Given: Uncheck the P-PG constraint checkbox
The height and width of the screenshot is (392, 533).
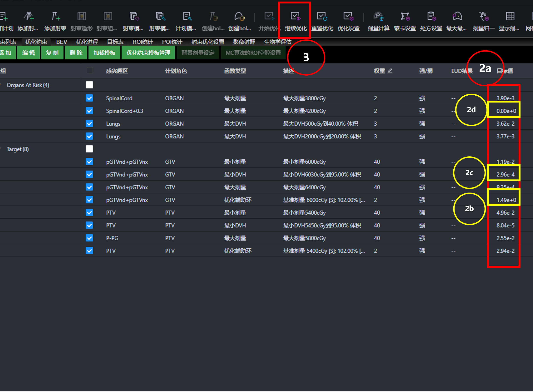Looking at the screenshot, I should pyautogui.click(x=89, y=238).
